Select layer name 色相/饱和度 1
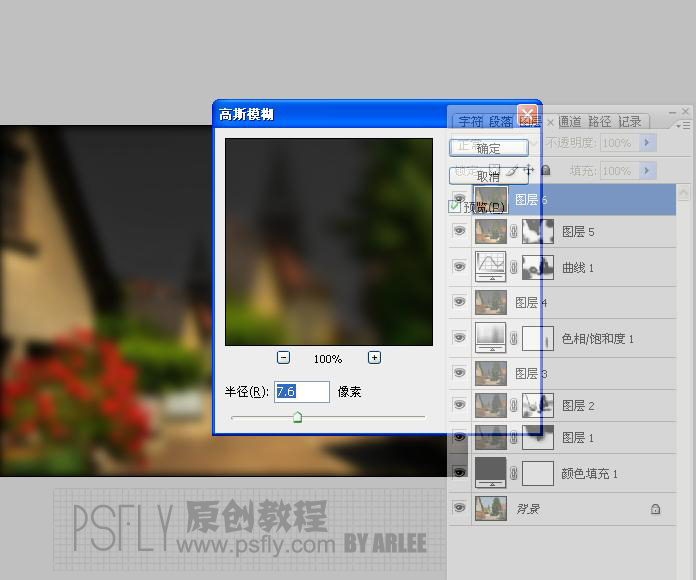Image resolution: width=696 pixels, height=580 pixels. pos(597,339)
